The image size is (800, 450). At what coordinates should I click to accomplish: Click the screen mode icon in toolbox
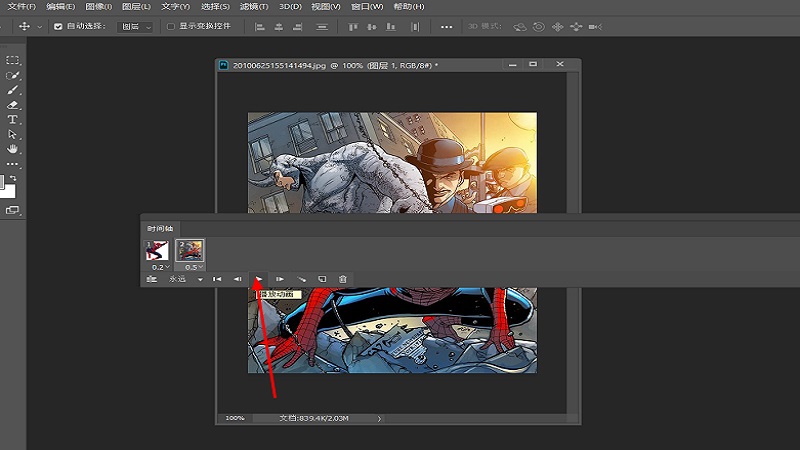pyautogui.click(x=12, y=210)
